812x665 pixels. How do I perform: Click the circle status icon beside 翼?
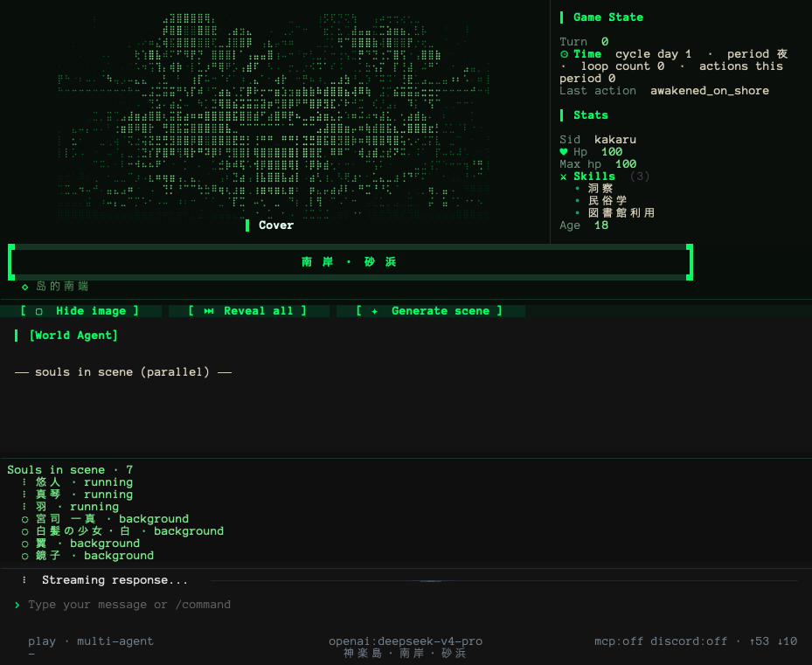pos(24,544)
